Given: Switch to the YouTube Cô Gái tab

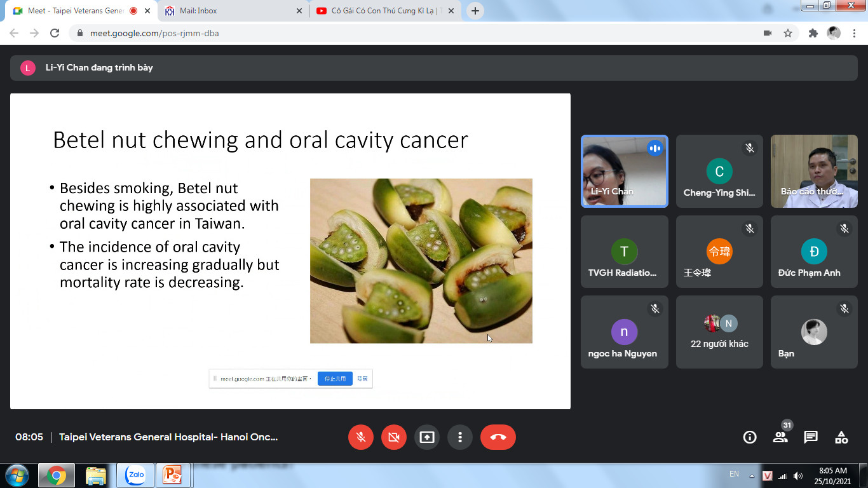Looking at the screenshot, I should coord(384,11).
